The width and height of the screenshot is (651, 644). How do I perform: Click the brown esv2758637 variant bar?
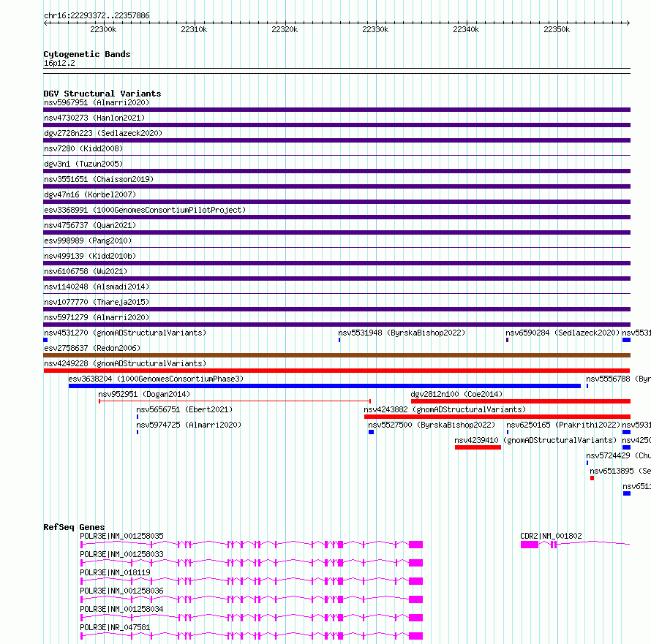(x=336, y=355)
